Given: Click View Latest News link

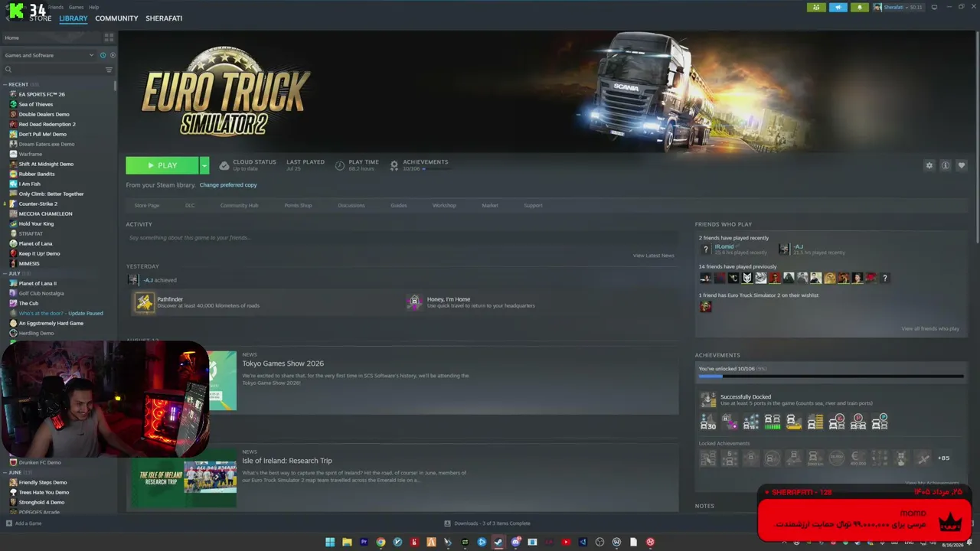Looking at the screenshot, I should pos(654,256).
